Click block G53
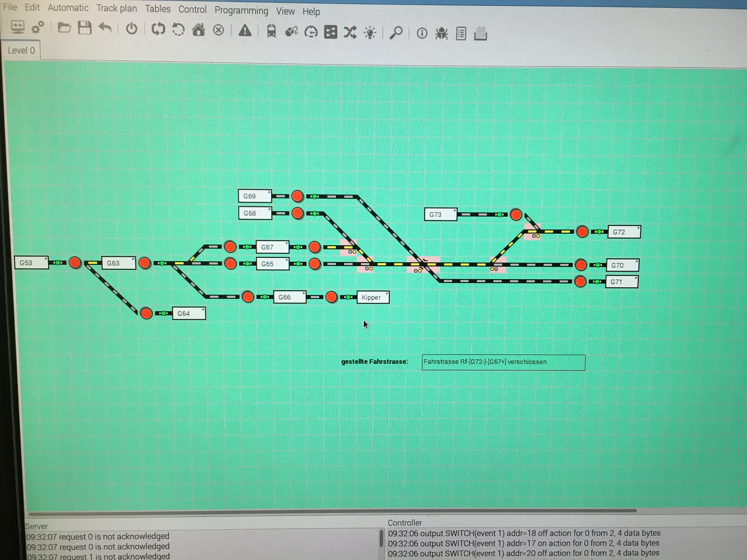 (31, 263)
